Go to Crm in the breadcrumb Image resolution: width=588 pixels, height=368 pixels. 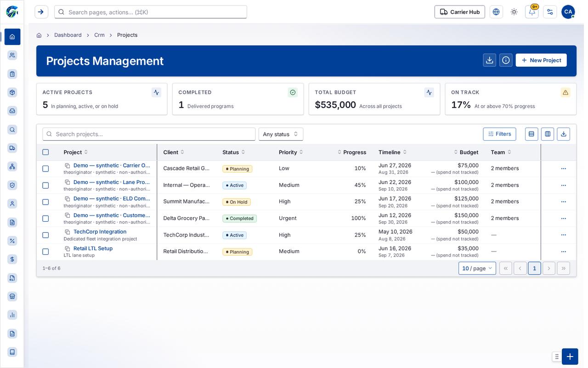99,35
